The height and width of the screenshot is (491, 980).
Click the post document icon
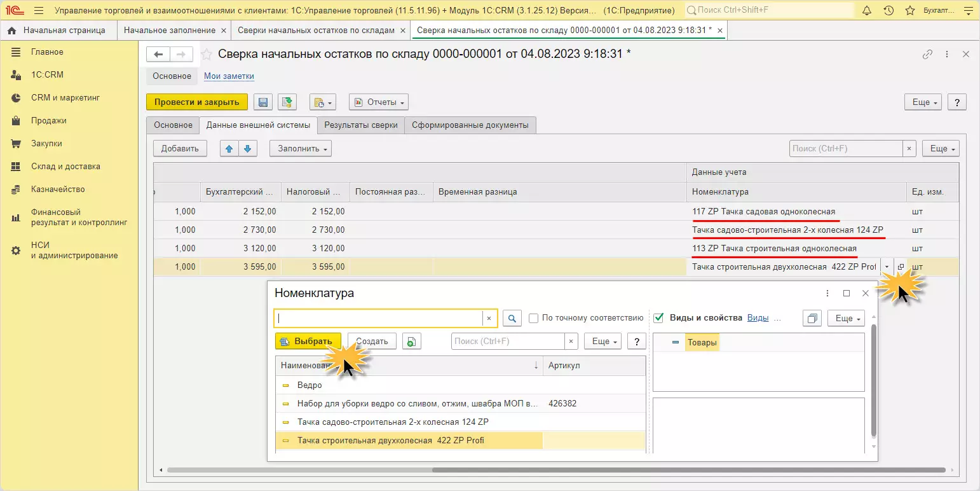(x=287, y=102)
